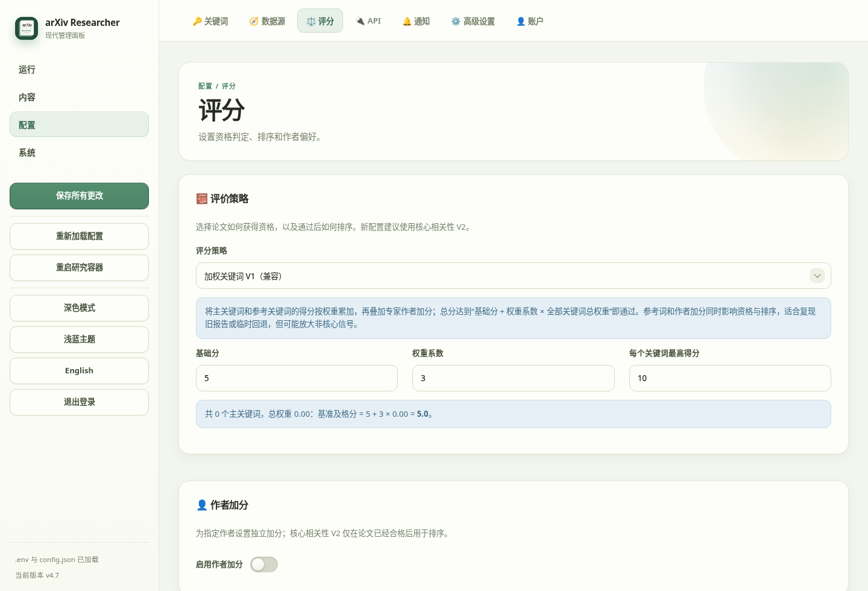Select the 配置 sidebar section
This screenshot has width=868, height=591.
[x=79, y=125]
